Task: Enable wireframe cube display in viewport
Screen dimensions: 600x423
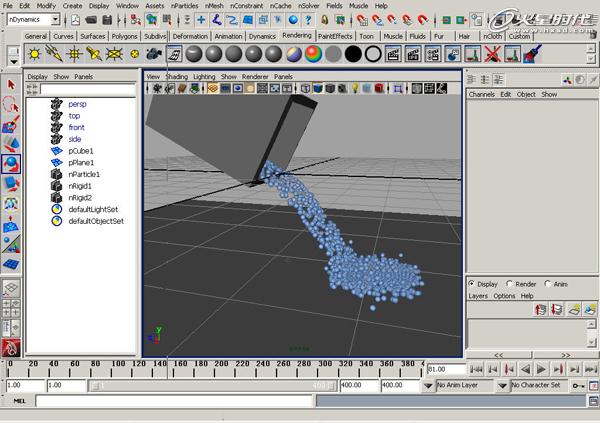Action: pyautogui.click(x=305, y=88)
